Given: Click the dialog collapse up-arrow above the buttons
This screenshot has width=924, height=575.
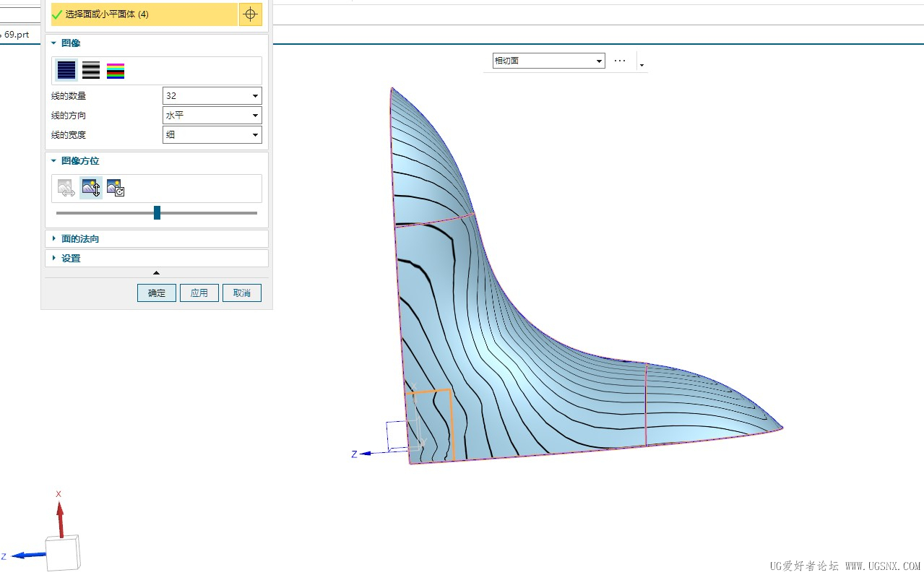Looking at the screenshot, I should pyautogui.click(x=157, y=272).
